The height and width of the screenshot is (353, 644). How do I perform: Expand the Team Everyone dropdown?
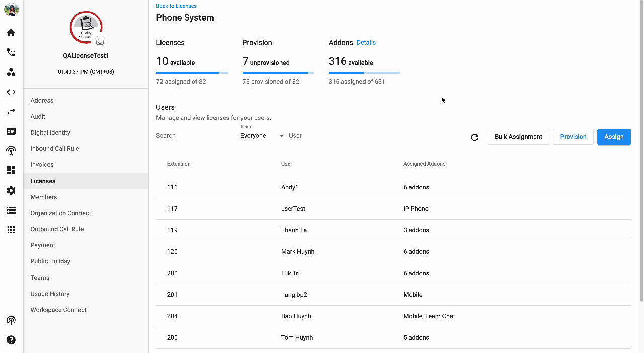click(262, 136)
